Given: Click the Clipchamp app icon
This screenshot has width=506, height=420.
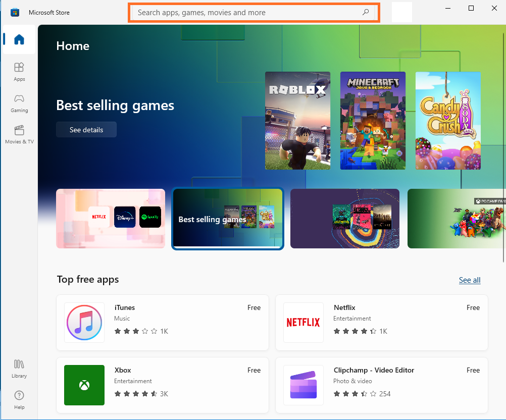Looking at the screenshot, I should 303,385.
